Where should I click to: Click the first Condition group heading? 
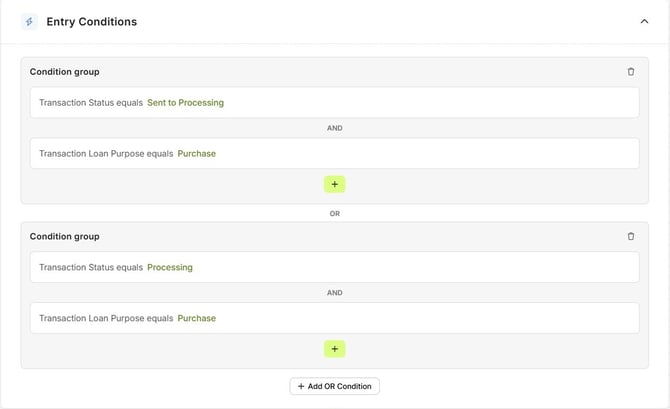point(64,72)
